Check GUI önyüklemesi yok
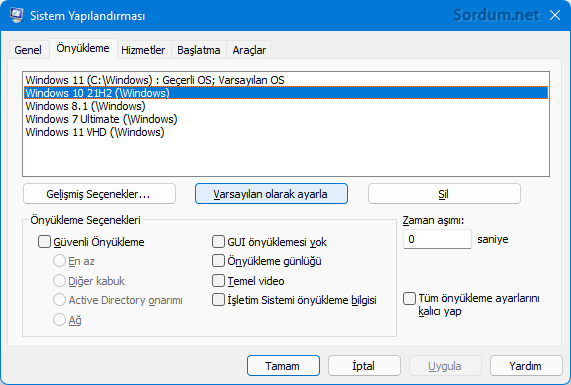 click(218, 241)
